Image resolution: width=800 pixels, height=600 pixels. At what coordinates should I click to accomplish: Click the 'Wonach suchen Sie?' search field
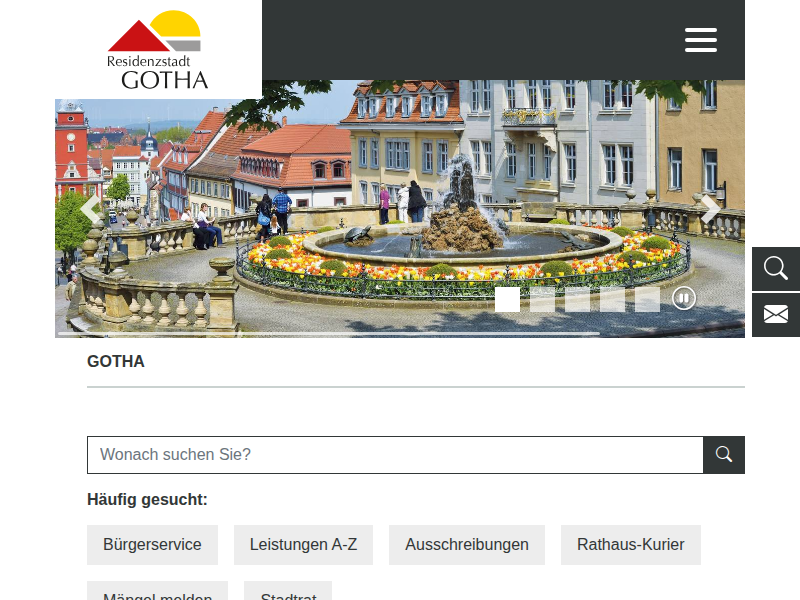coord(395,455)
